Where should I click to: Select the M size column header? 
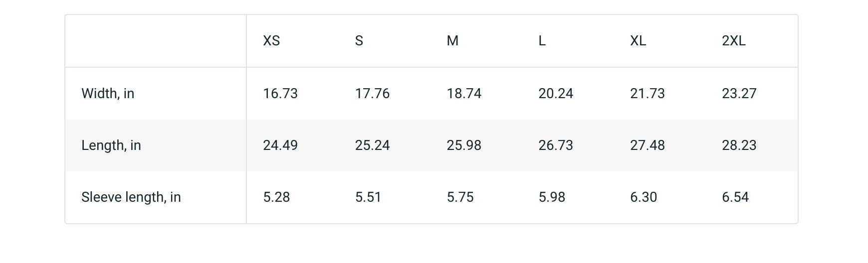click(452, 41)
